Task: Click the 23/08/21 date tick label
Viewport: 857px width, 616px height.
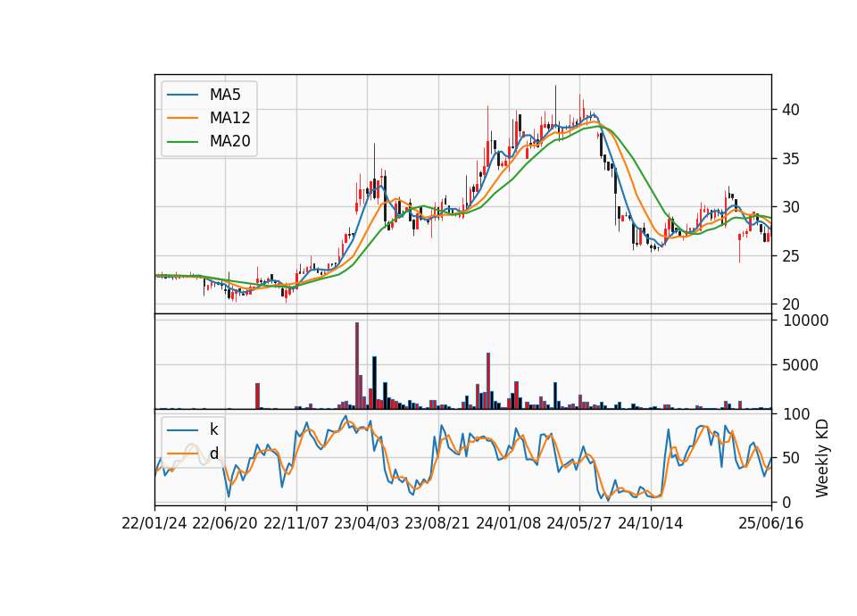Action: pos(437,523)
